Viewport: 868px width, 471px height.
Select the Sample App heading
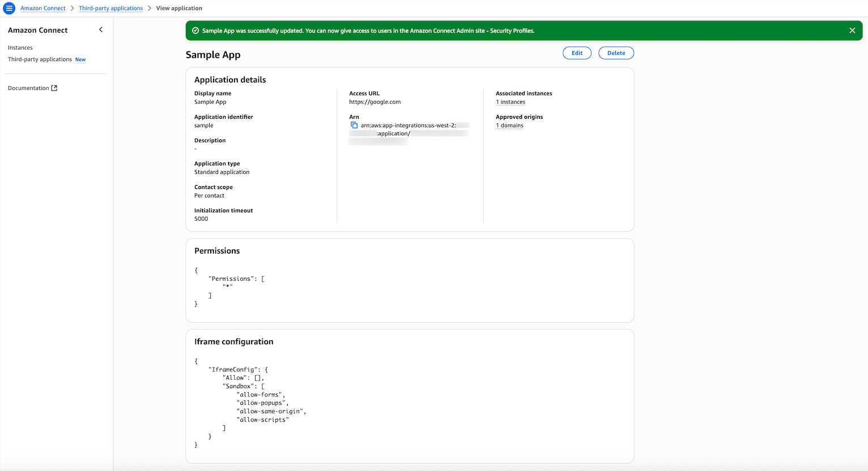click(x=212, y=54)
